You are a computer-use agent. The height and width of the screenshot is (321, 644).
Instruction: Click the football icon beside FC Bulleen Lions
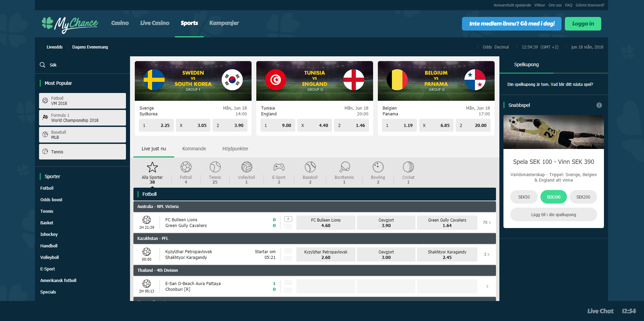147,220
